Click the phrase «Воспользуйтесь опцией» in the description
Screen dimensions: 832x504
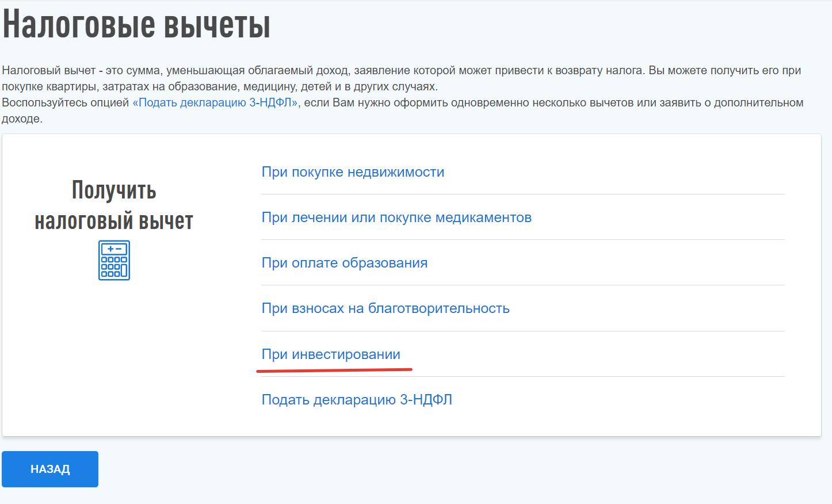pyautogui.click(x=66, y=103)
